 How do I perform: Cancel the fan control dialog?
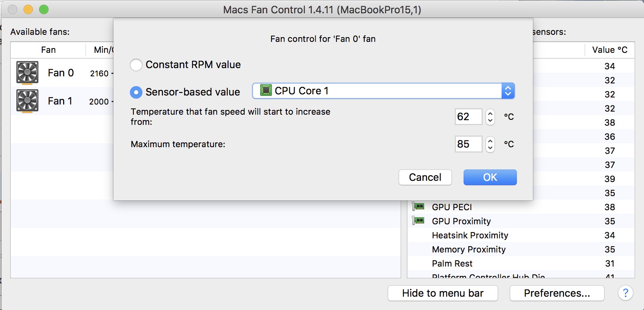point(425,177)
